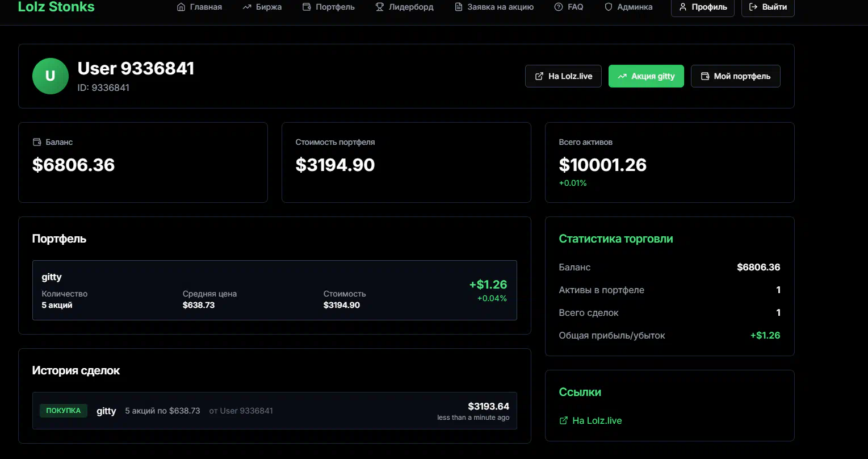Click the green user avatar circle
The width and height of the screenshot is (868, 459).
(51, 76)
